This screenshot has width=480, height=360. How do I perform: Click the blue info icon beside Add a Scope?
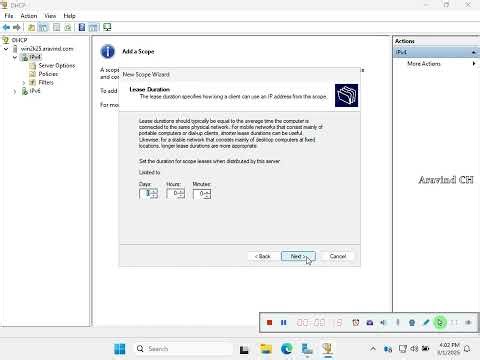click(x=108, y=52)
